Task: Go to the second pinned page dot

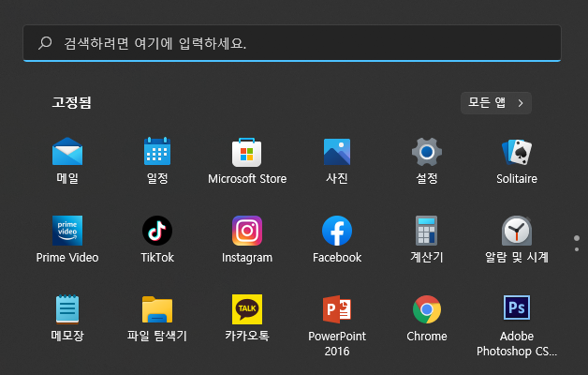Action: click(577, 249)
